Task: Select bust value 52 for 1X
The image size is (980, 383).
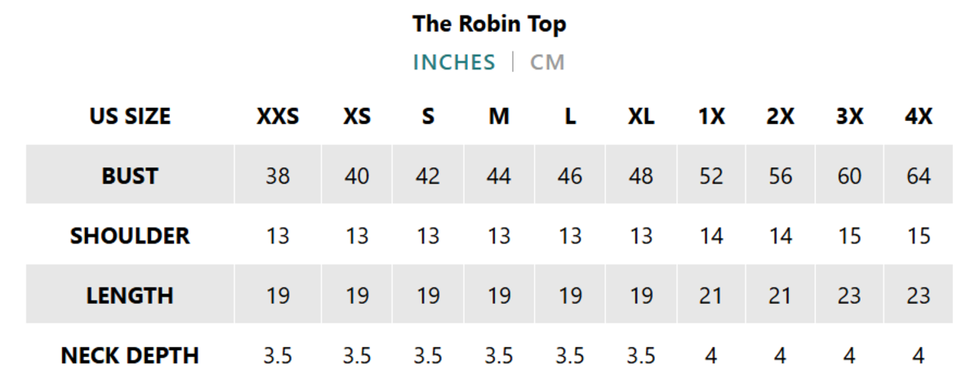Action: pos(711,176)
